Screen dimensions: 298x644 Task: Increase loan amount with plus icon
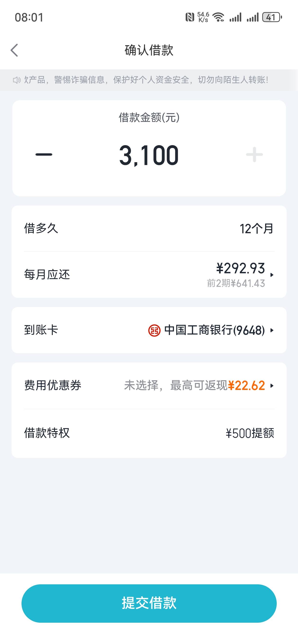[254, 155]
